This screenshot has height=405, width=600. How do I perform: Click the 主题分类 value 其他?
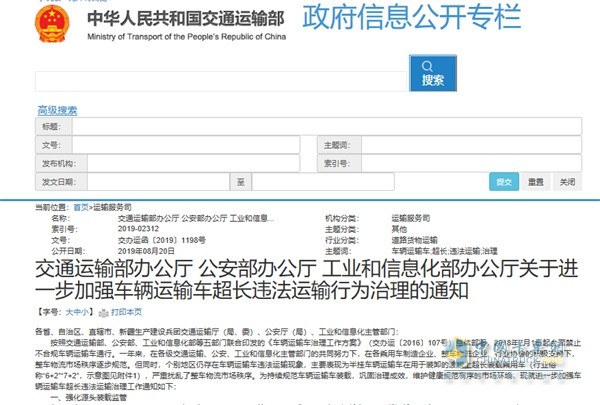pyautogui.click(x=399, y=229)
